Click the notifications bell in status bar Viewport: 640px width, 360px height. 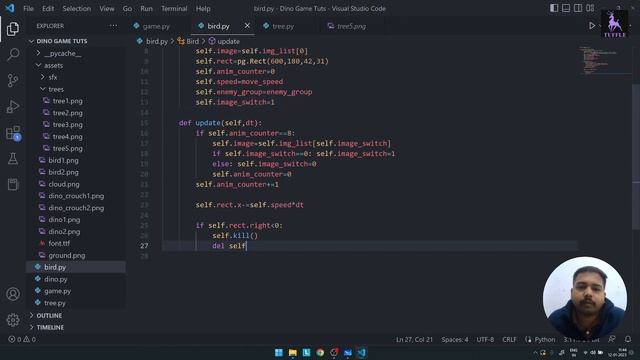(x=628, y=339)
